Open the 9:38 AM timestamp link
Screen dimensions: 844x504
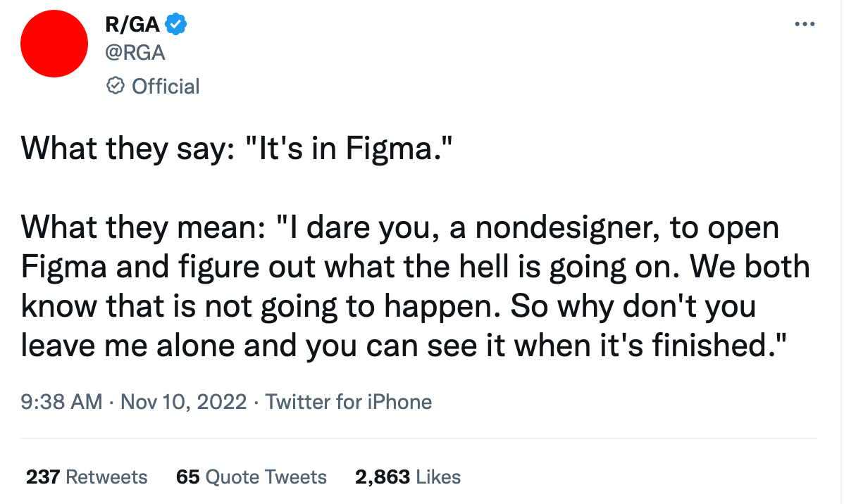[x=62, y=402]
